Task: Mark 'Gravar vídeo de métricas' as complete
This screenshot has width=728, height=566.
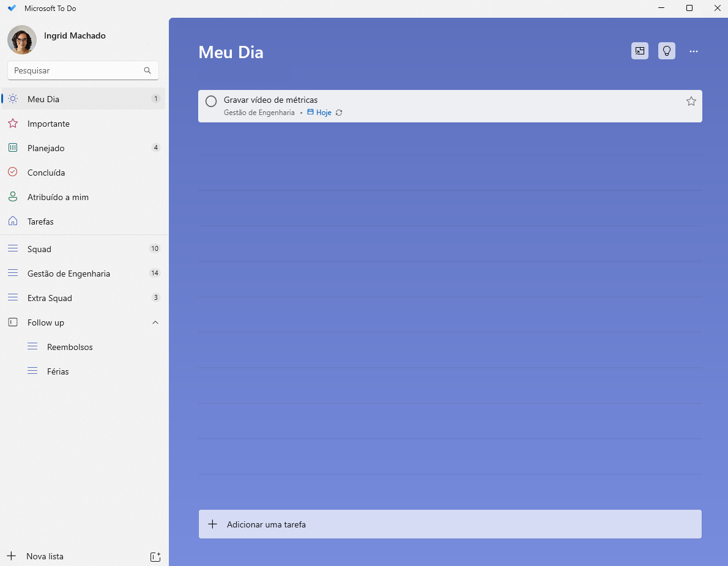Action: 210,100
